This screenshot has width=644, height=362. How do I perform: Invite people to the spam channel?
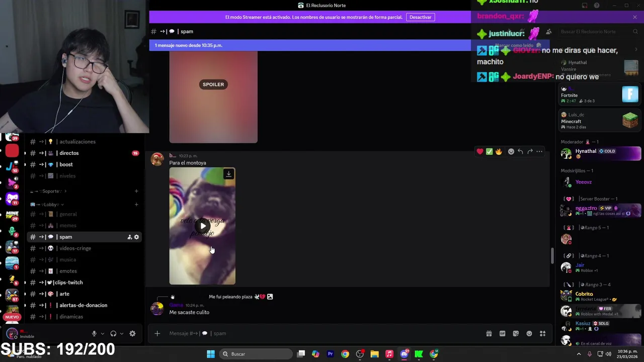pos(129,237)
